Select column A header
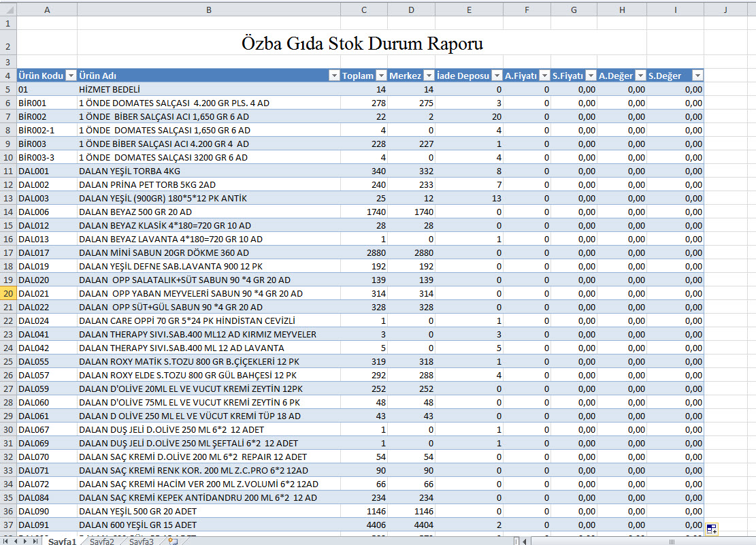 point(47,10)
